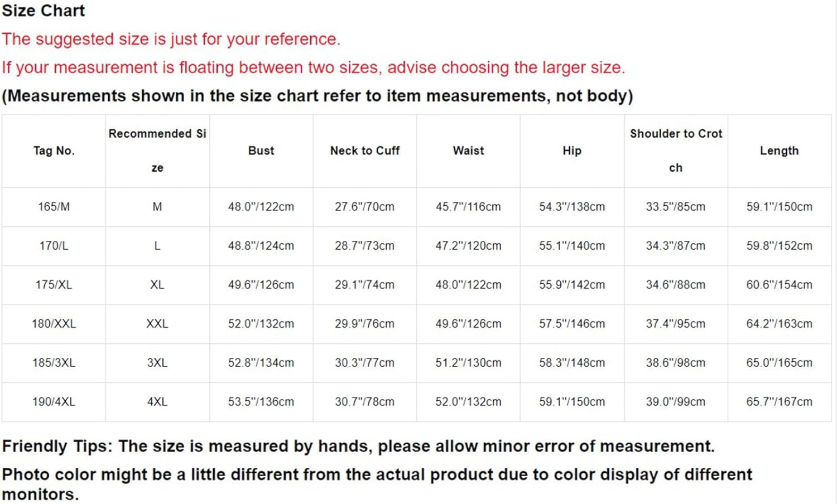Select the 51.2"/130cm waist value
Viewport: 837px width, 504px height.
pyautogui.click(x=469, y=363)
